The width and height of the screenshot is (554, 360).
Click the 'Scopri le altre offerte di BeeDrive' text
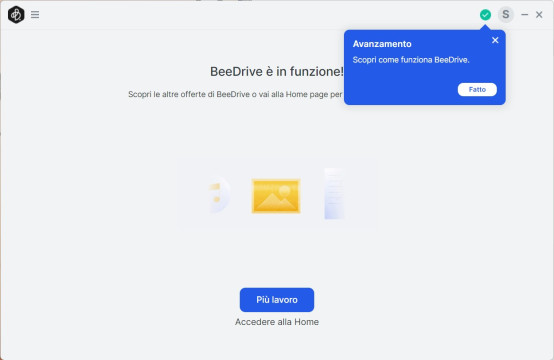pyautogui.click(x=189, y=94)
